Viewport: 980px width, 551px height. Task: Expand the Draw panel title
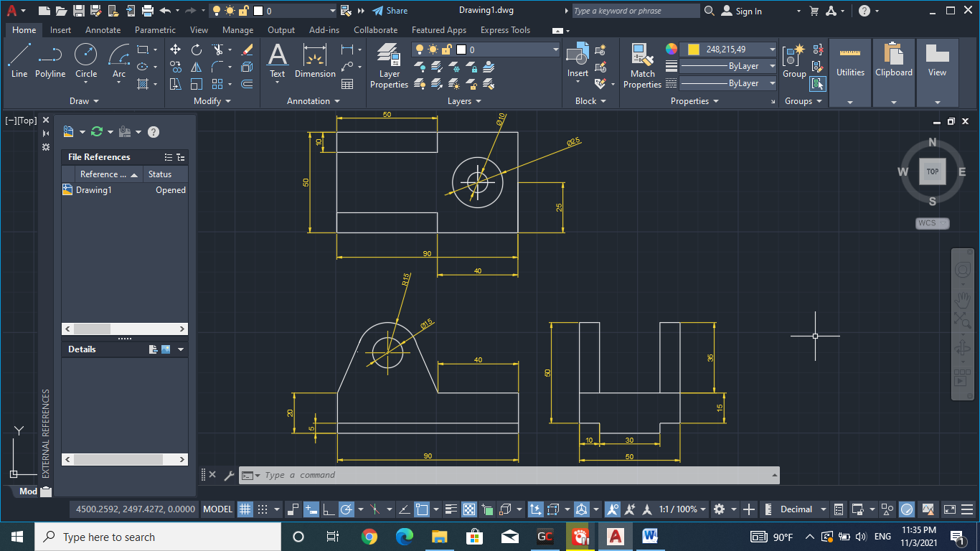click(x=84, y=101)
